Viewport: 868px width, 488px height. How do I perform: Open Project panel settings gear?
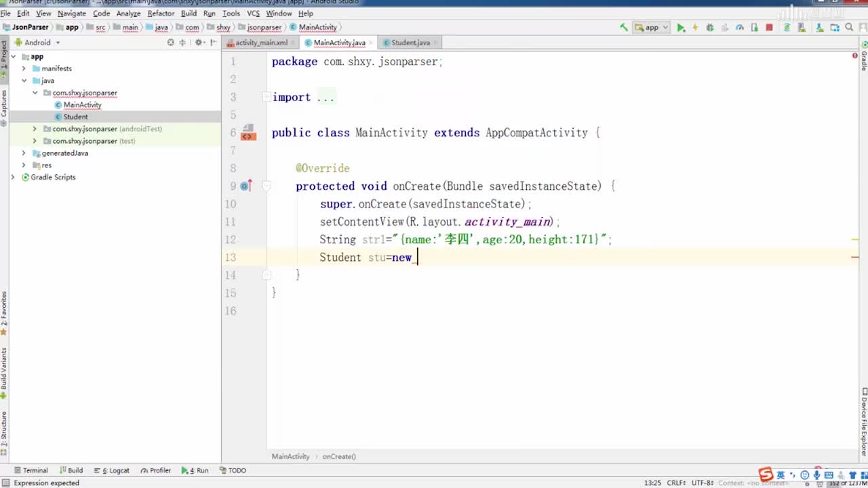[199, 42]
